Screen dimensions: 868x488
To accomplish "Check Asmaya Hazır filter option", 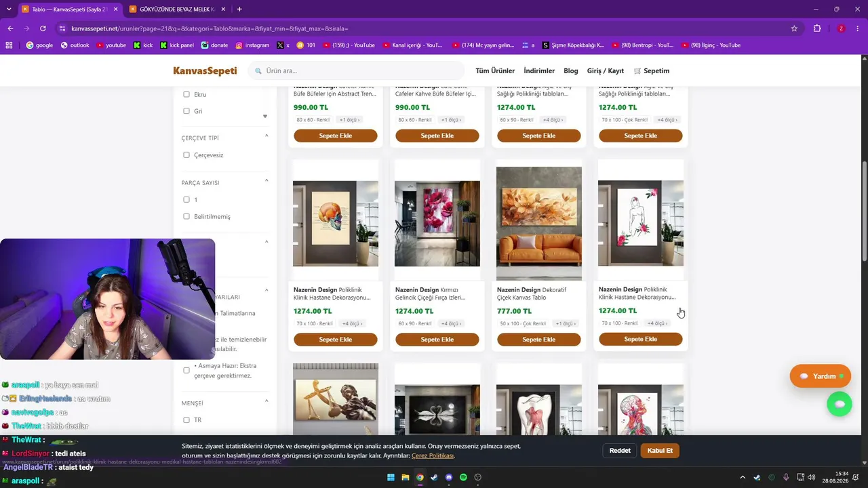I will click(186, 371).
